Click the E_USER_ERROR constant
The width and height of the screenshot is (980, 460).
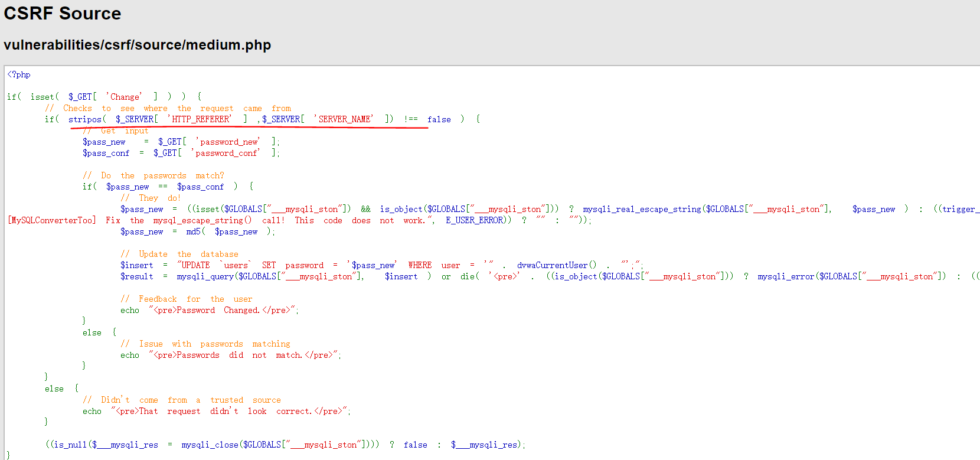[474, 221]
